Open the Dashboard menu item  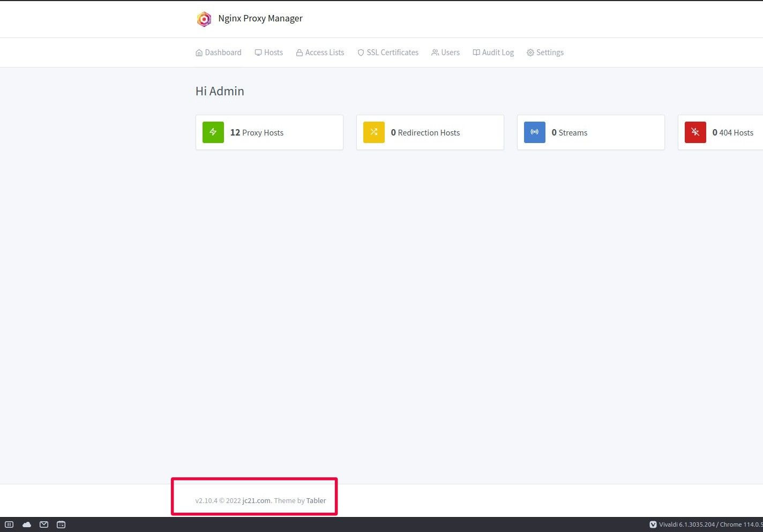pyautogui.click(x=219, y=53)
